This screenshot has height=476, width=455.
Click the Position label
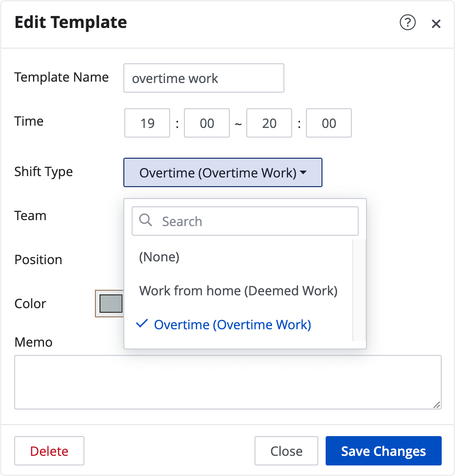(38, 260)
